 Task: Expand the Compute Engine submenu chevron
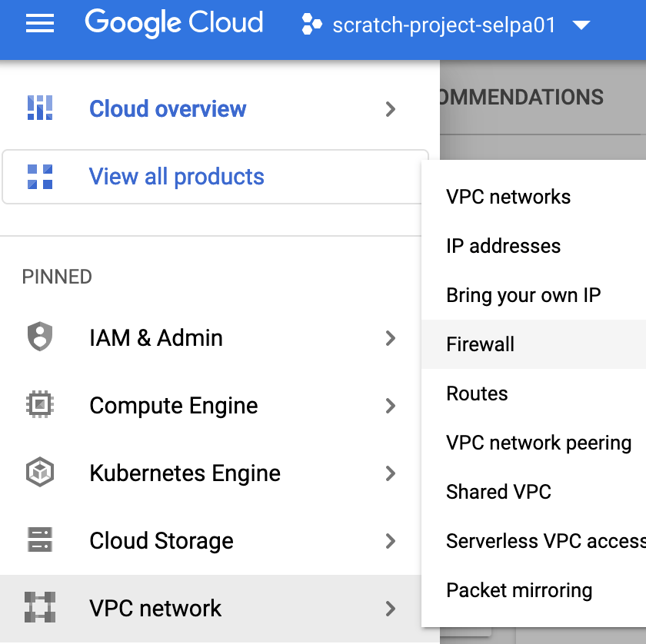[x=391, y=405]
